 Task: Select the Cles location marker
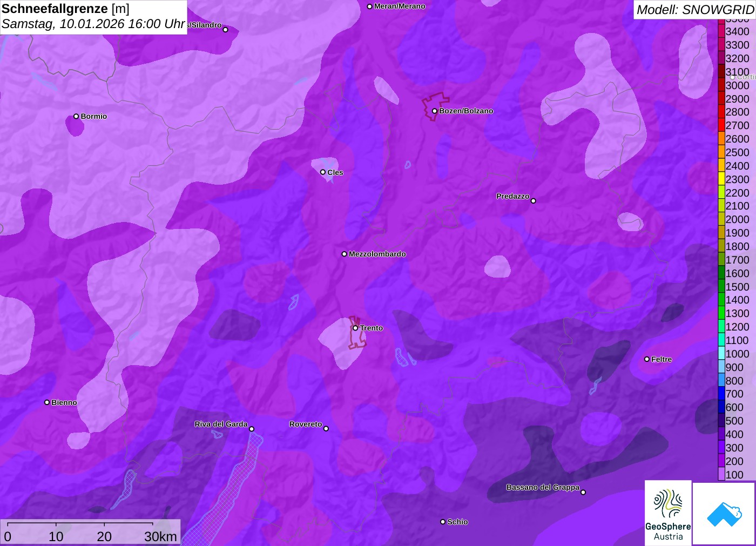323,172
